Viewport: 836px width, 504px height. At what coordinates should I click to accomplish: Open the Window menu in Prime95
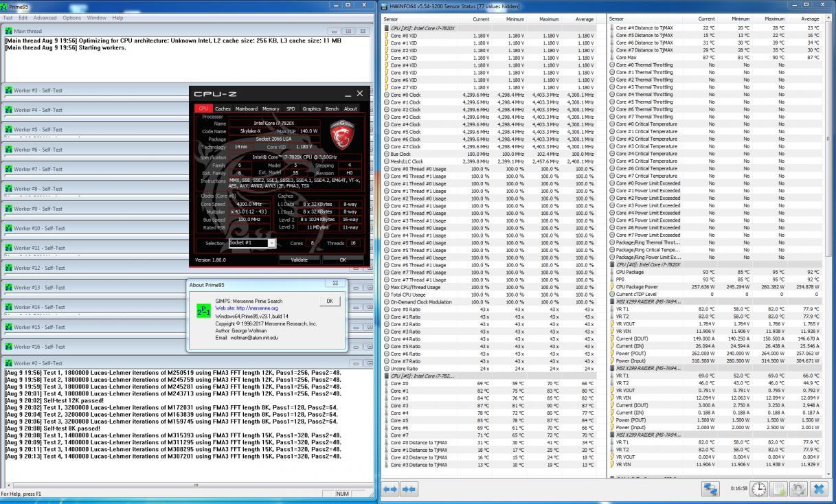coord(97,17)
